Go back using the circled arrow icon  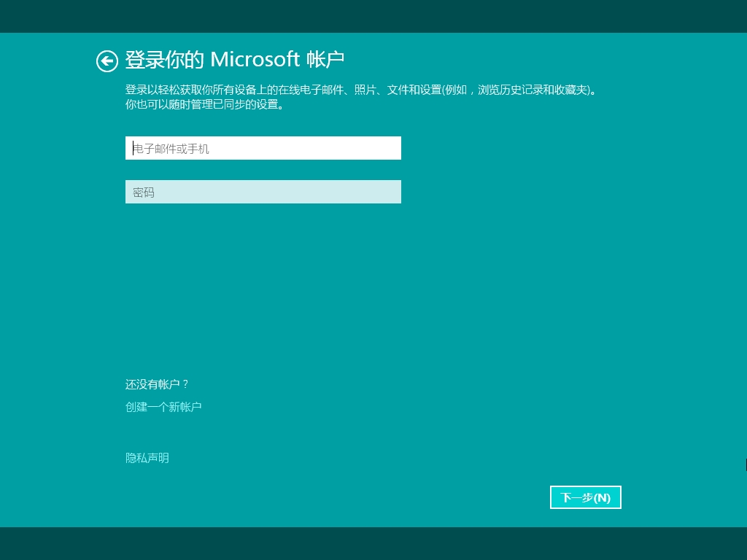107,61
